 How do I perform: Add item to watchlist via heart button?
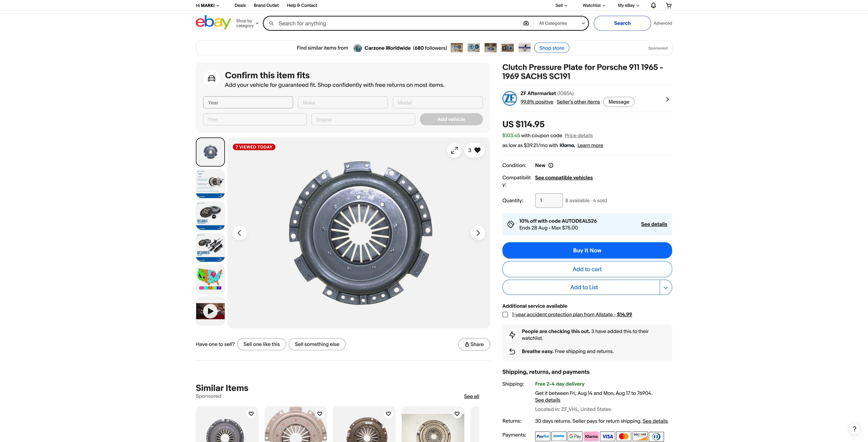[x=474, y=150]
